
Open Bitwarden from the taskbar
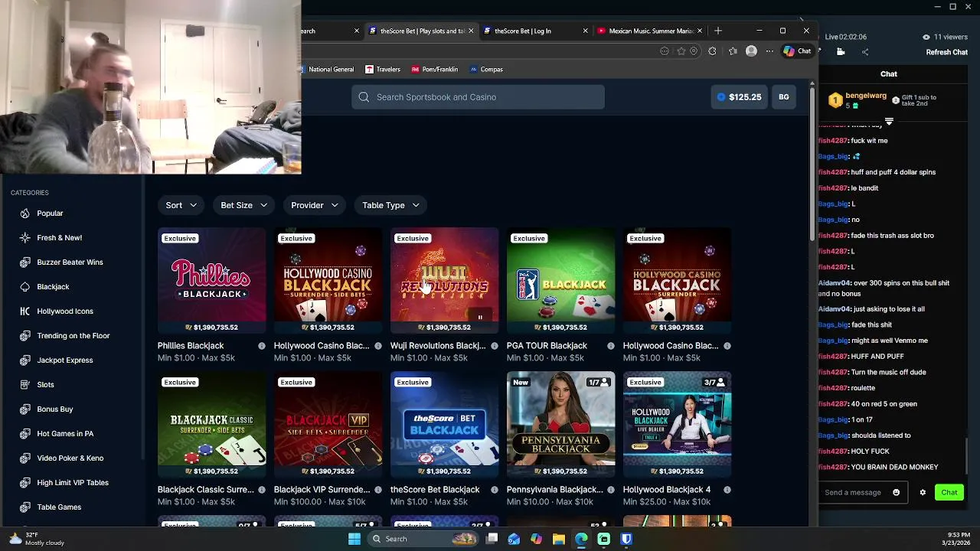pos(626,539)
